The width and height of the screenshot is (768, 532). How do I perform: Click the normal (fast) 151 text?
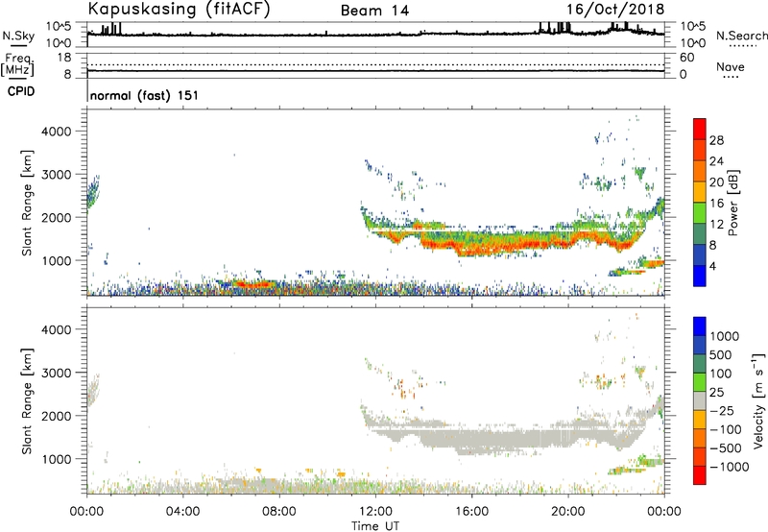(145, 95)
